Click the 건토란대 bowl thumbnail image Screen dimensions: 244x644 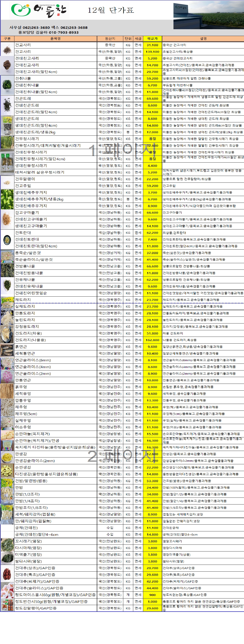[x=7, y=239]
